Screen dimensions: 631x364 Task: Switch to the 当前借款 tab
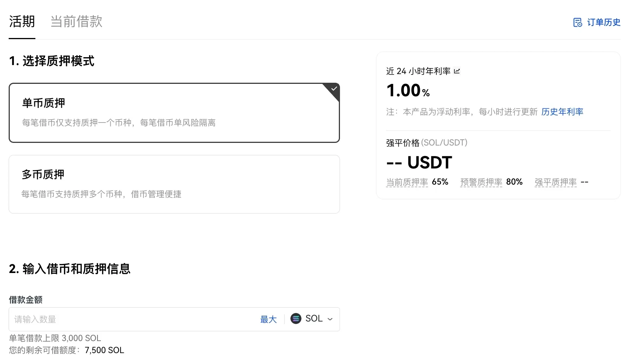[x=76, y=22]
